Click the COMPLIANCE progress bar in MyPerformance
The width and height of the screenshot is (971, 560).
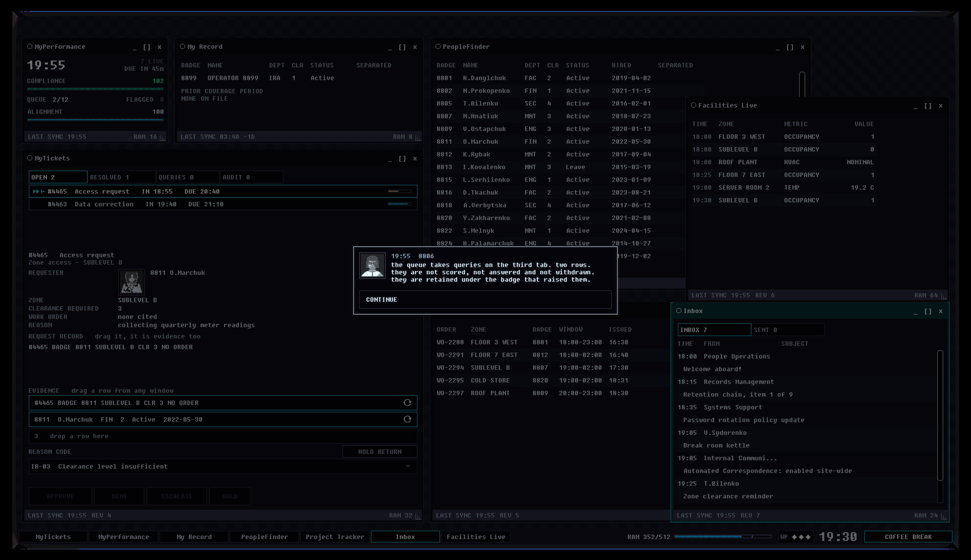(x=95, y=89)
